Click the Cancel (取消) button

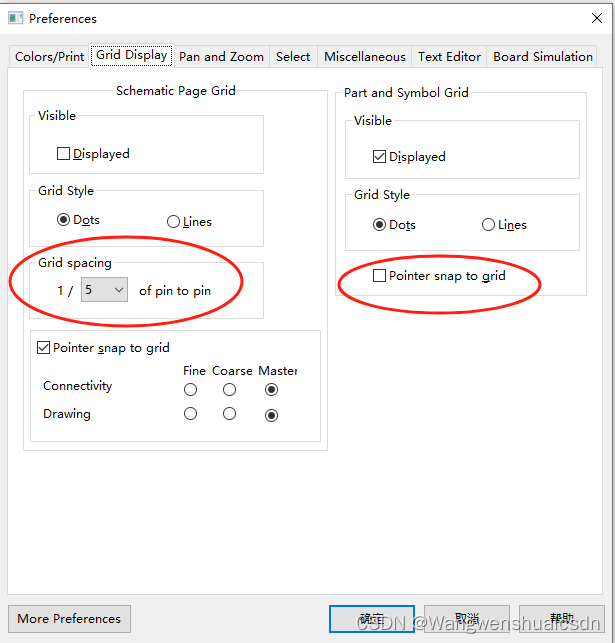pyautogui.click(x=467, y=619)
